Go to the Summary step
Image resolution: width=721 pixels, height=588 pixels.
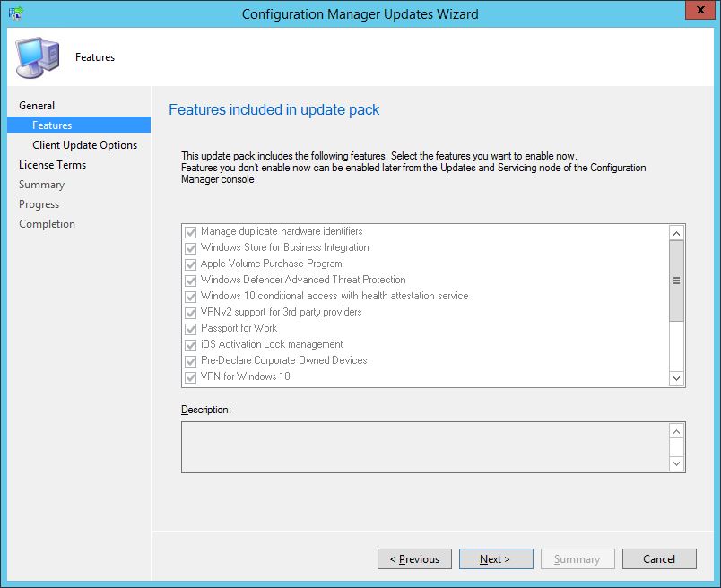41,184
